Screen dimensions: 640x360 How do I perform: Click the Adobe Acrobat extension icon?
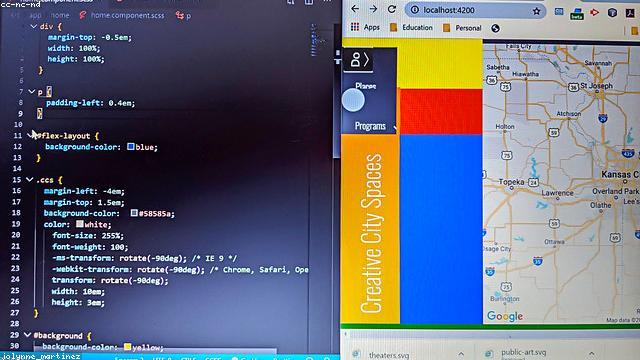point(631,12)
